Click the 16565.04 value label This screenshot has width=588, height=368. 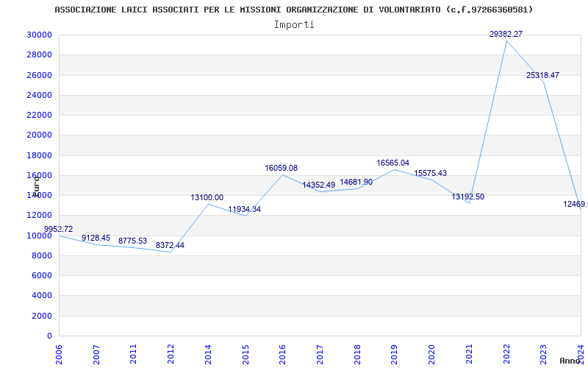392,163
